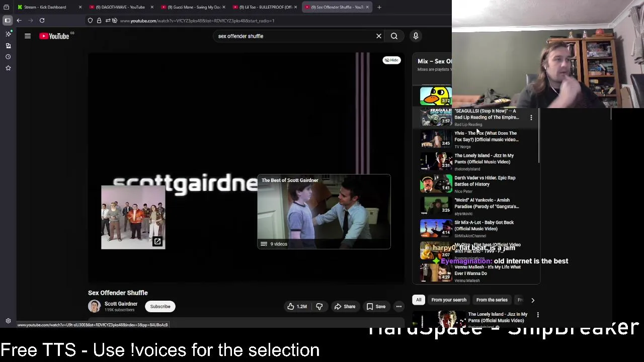Open Scott Gairdner channel avatar
The image size is (644, 362).
pos(94,306)
